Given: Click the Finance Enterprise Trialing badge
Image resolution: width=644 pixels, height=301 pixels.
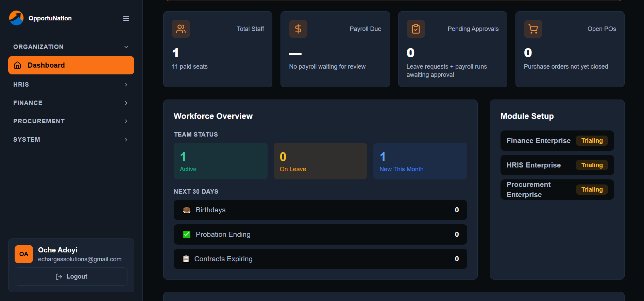Looking at the screenshot, I should tap(592, 141).
